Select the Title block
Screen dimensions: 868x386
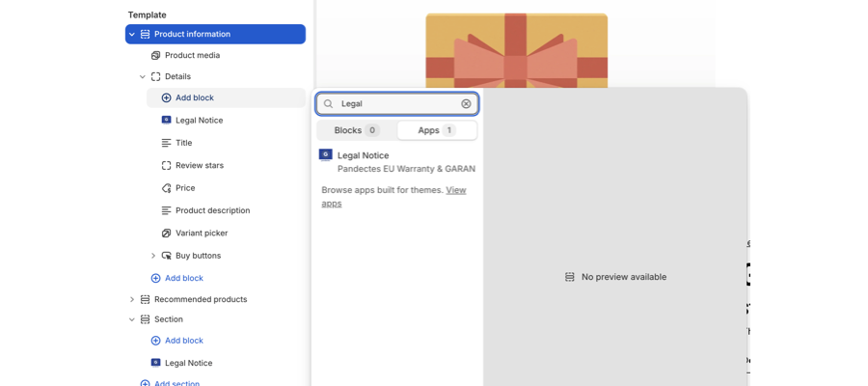tap(184, 143)
